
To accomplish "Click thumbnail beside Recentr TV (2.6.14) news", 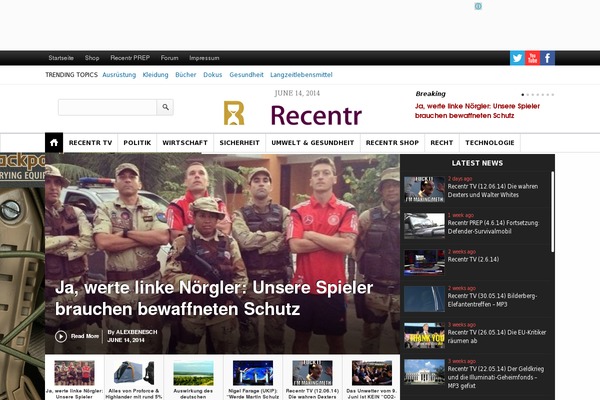I will (424, 263).
